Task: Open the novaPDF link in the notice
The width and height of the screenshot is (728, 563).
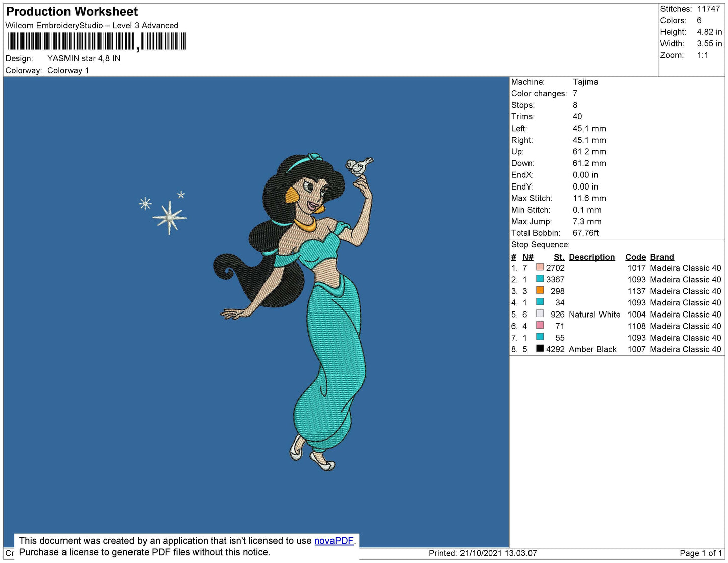Action: (x=334, y=541)
